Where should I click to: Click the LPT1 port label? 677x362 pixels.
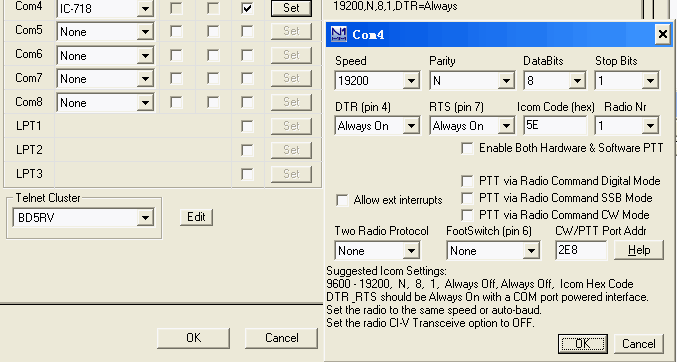[x=29, y=126]
